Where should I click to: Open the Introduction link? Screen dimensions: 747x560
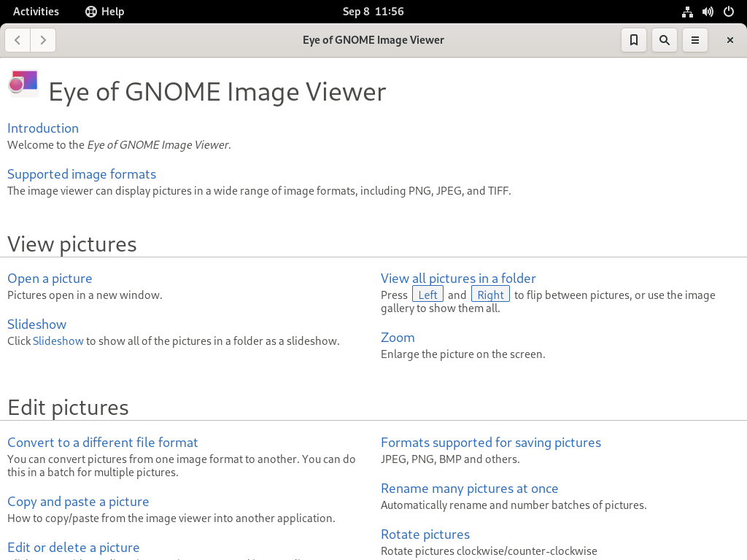click(x=43, y=128)
